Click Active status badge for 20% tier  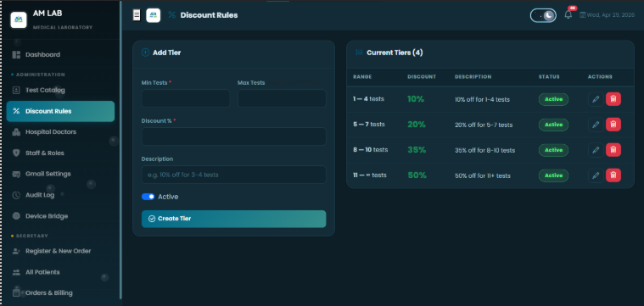554,125
